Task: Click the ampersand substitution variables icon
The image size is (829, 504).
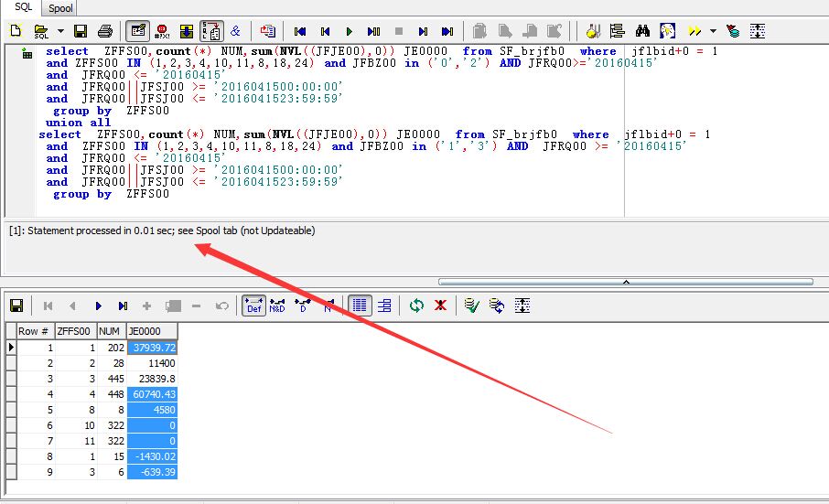Action: tap(235, 31)
